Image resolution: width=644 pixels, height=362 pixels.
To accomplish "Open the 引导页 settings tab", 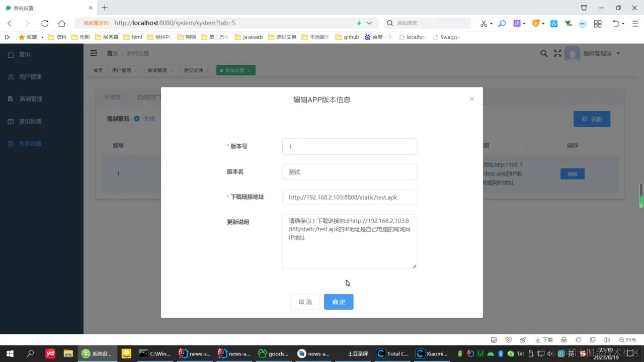I will pyautogui.click(x=112, y=98).
